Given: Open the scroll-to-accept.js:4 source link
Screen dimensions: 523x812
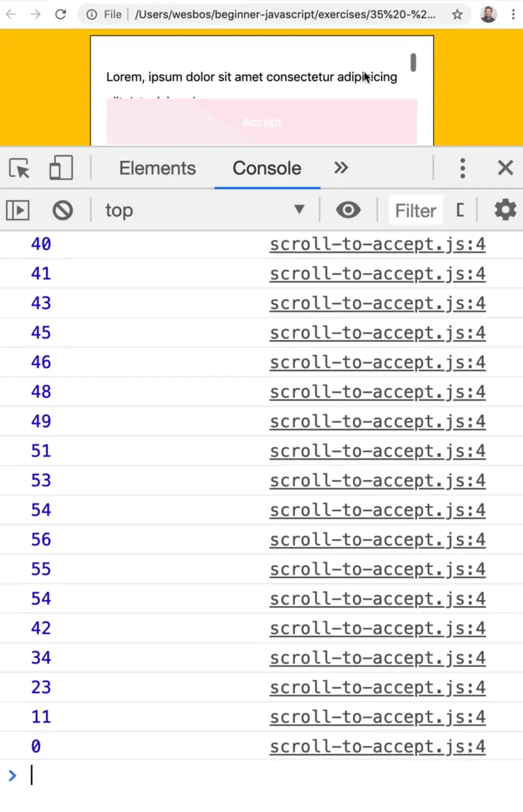Looking at the screenshot, I should (x=377, y=244).
